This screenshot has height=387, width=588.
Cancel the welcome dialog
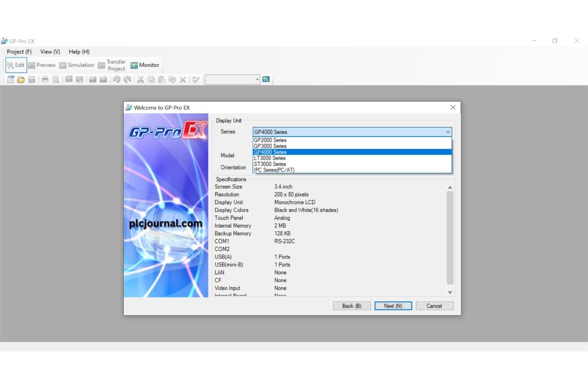click(434, 306)
